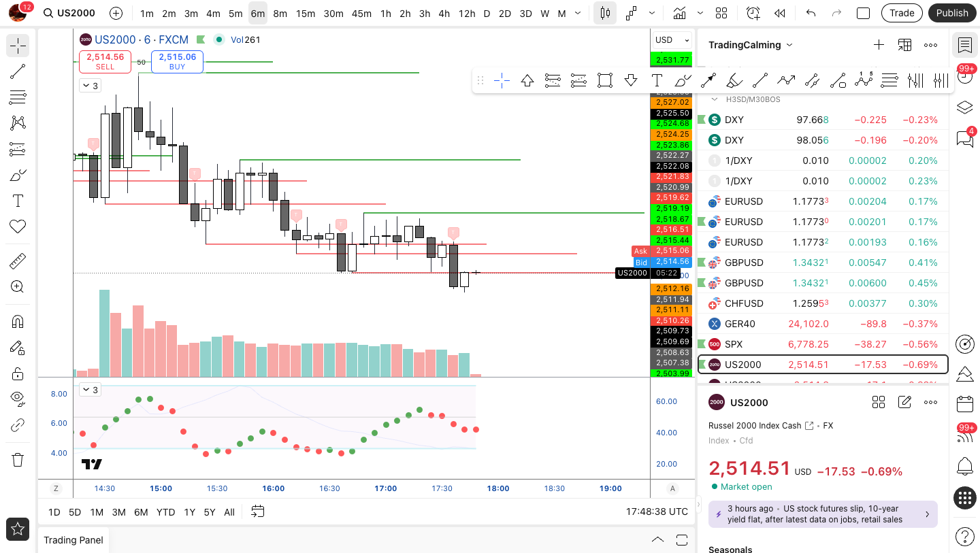Open the watchlist more options menu
The height and width of the screenshot is (553, 980).
point(930,45)
